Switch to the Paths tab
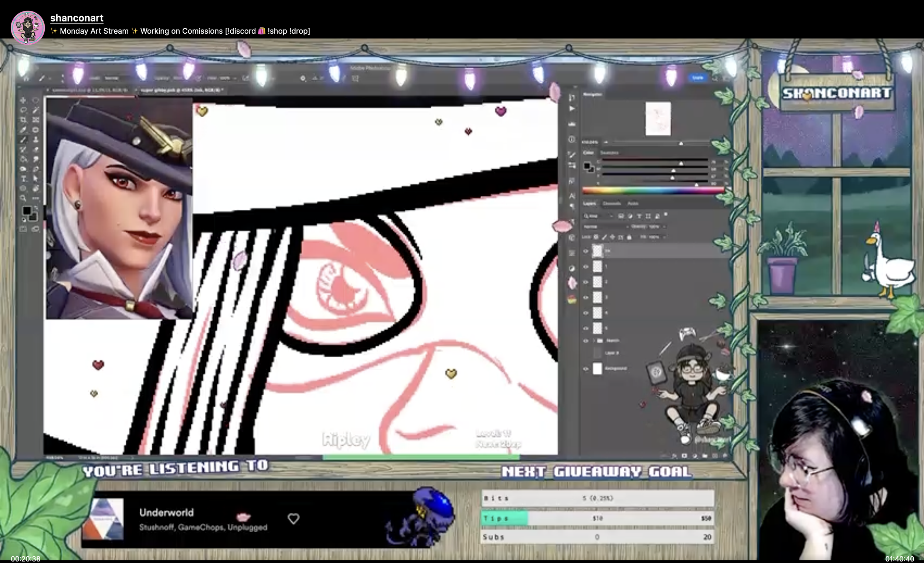Screen dimensions: 924x563 tap(633, 203)
